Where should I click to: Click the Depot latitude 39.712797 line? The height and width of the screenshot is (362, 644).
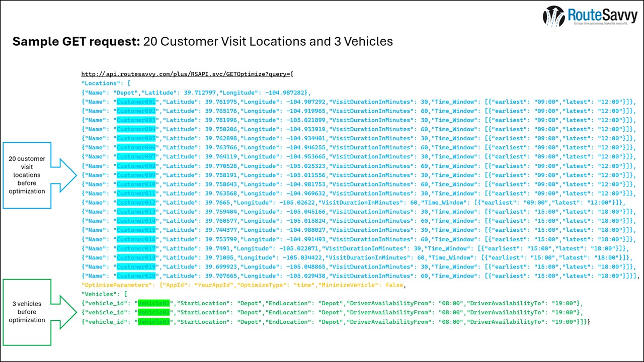click(x=196, y=93)
